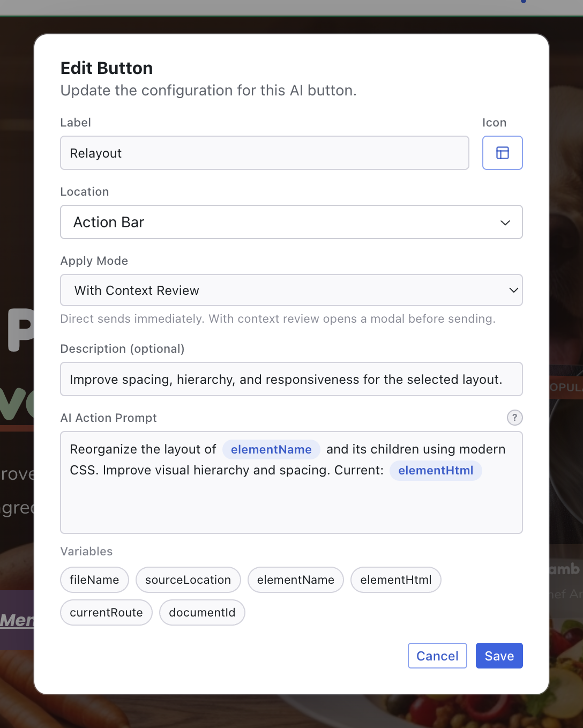Click the elementName token inside the prompt text
The image size is (583, 728).
pyautogui.click(x=271, y=449)
